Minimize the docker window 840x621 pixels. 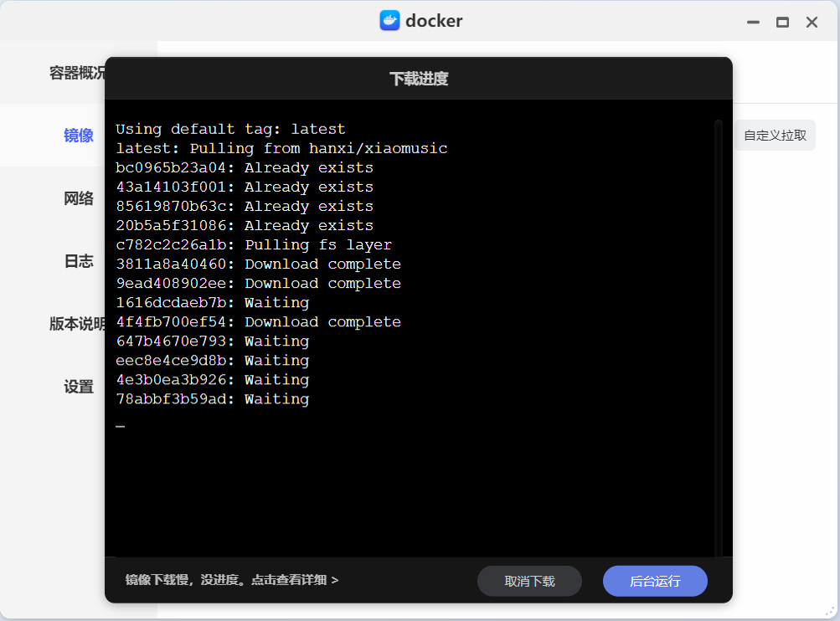[x=753, y=23]
